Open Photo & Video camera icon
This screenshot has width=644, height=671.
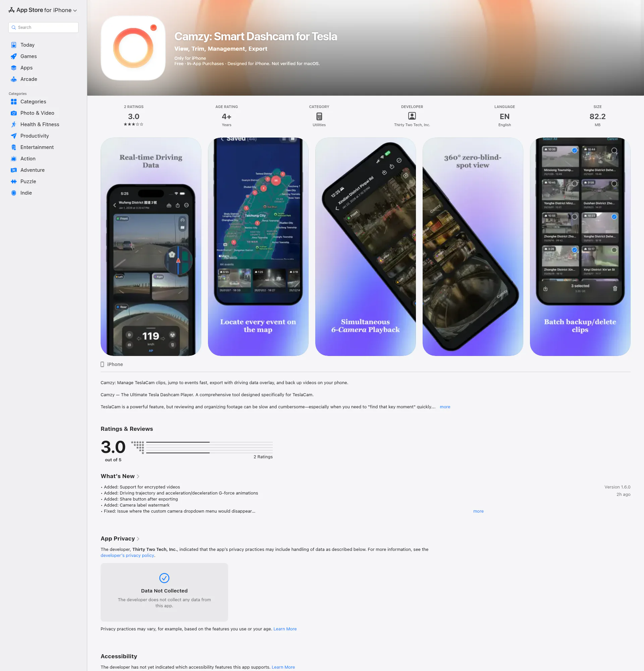click(x=14, y=113)
